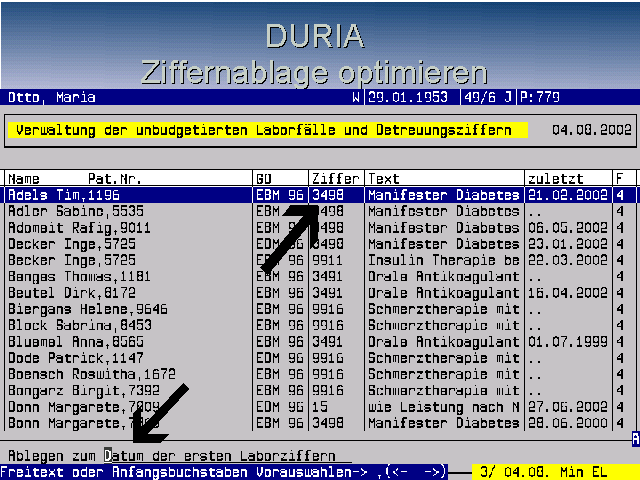The height and width of the screenshot is (480, 640).
Task: Select patient Bode Patrick,1147
Action: coord(76,358)
